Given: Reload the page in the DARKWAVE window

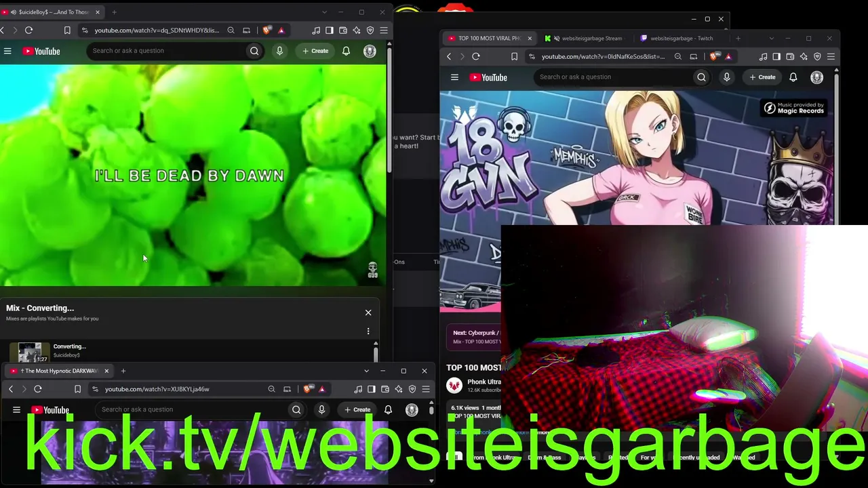Looking at the screenshot, I should click(38, 389).
